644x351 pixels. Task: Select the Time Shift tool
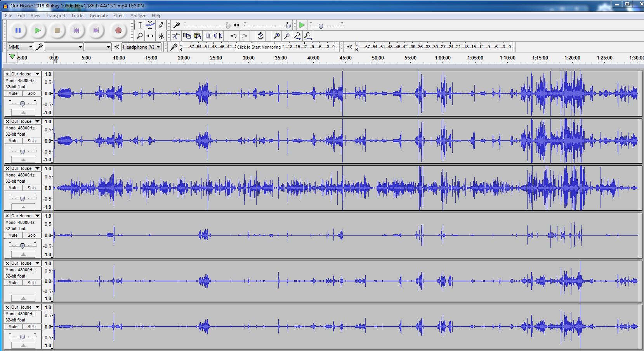point(150,36)
